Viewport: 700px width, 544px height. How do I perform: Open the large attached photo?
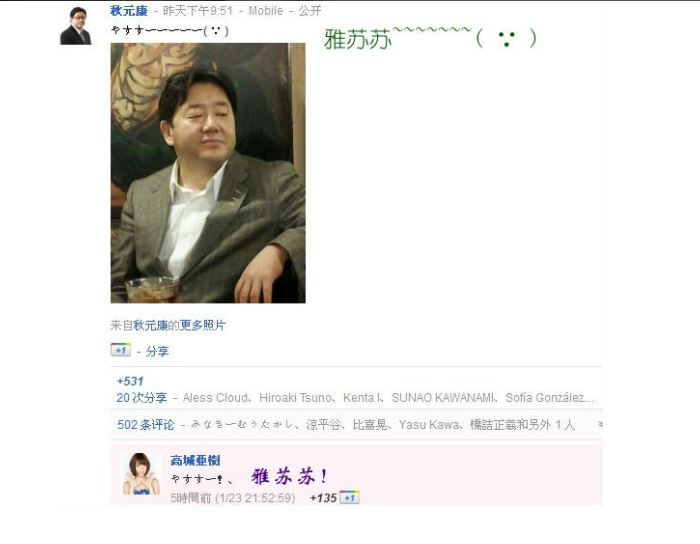point(208,173)
